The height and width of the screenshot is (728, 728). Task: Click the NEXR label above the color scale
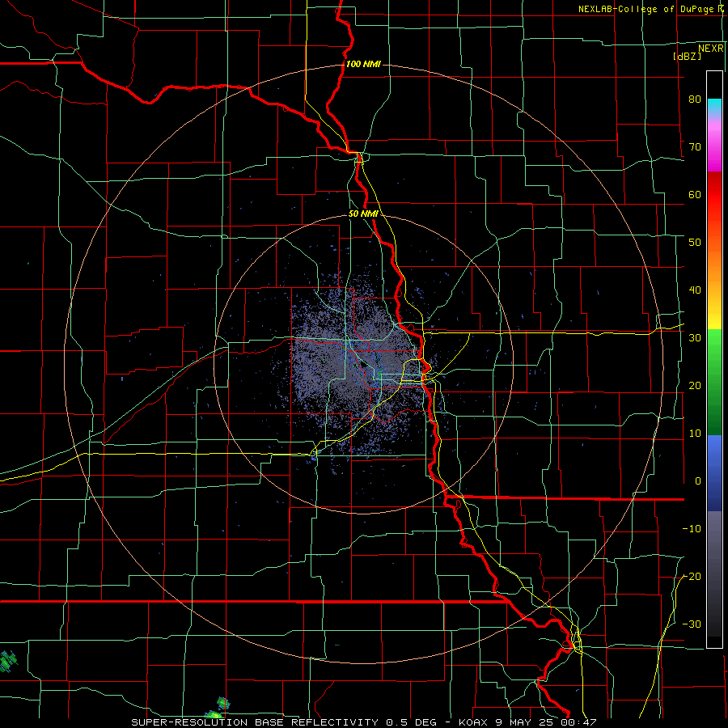coord(711,49)
